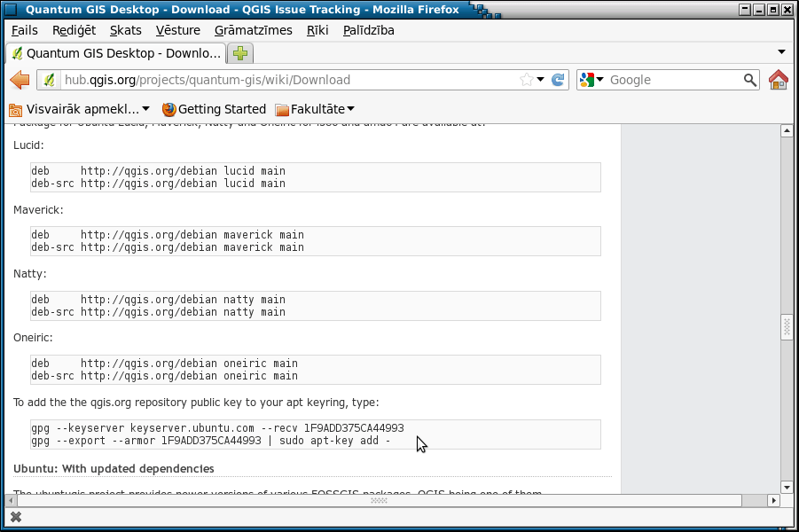
Task: Click the QGIS site icon in address bar
Action: [x=49, y=80]
